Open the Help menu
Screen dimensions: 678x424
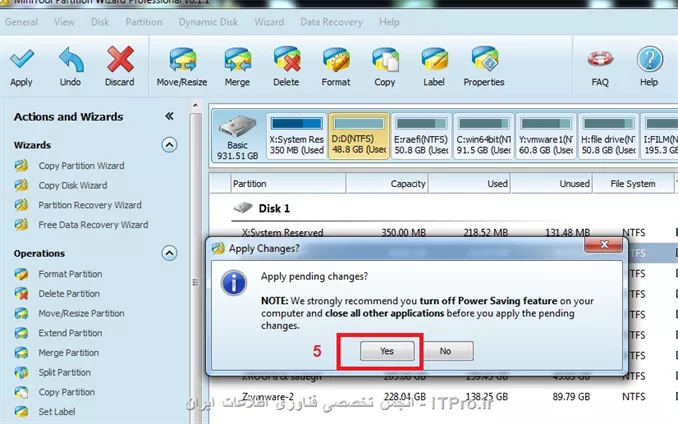pos(389,22)
